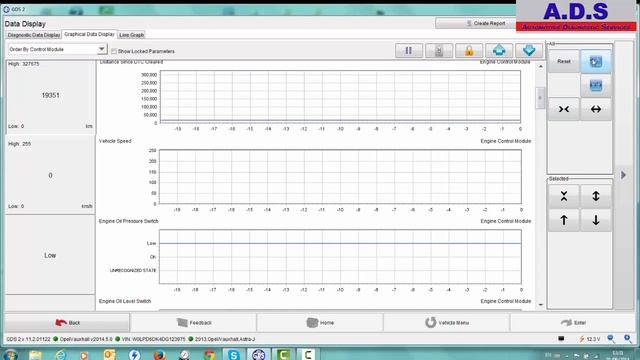
Task: Open File Explorer folder in the taskbar
Action: click(36, 355)
